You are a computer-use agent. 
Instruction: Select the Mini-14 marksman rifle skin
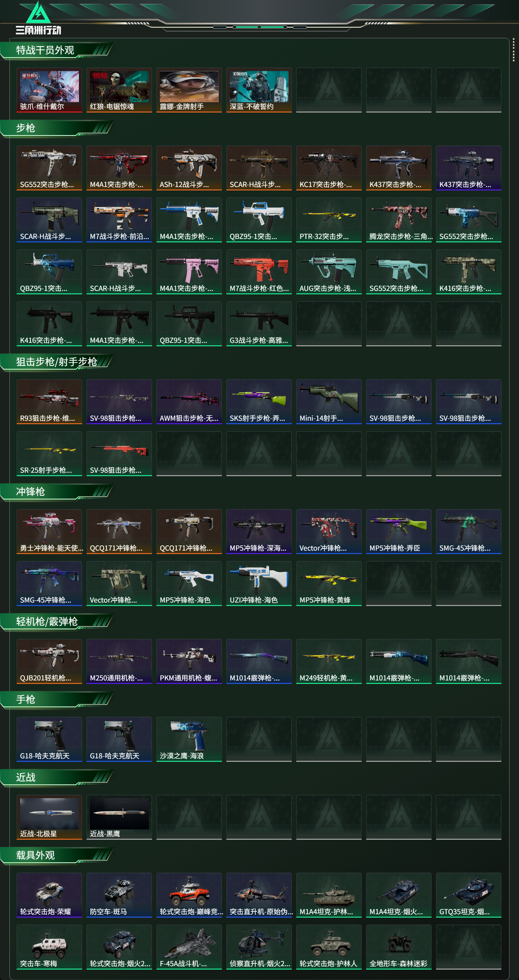(x=329, y=402)
